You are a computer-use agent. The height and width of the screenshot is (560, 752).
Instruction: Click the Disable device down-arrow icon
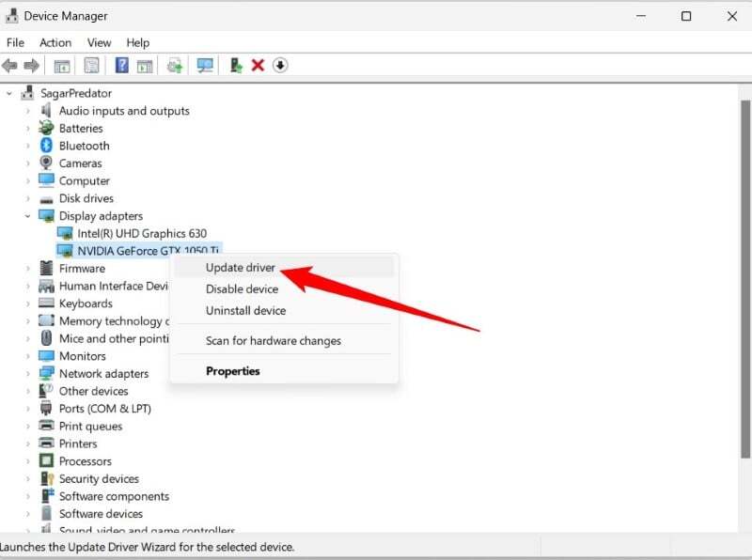280,65
